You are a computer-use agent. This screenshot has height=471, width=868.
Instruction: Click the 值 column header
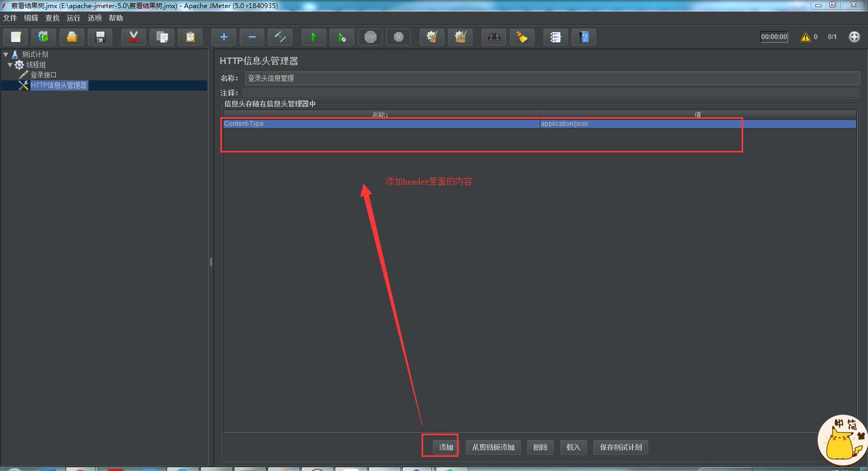698,114
